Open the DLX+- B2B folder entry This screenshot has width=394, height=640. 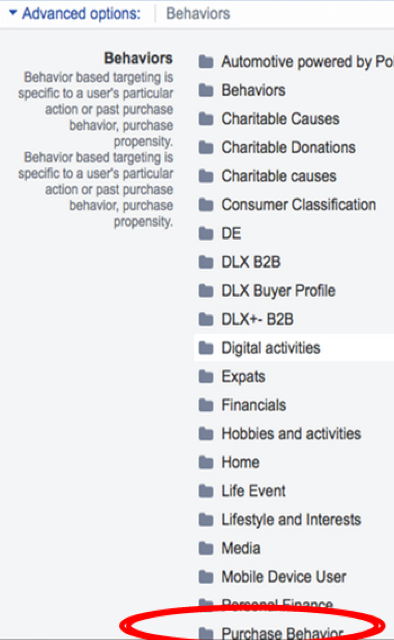[258, 319]
